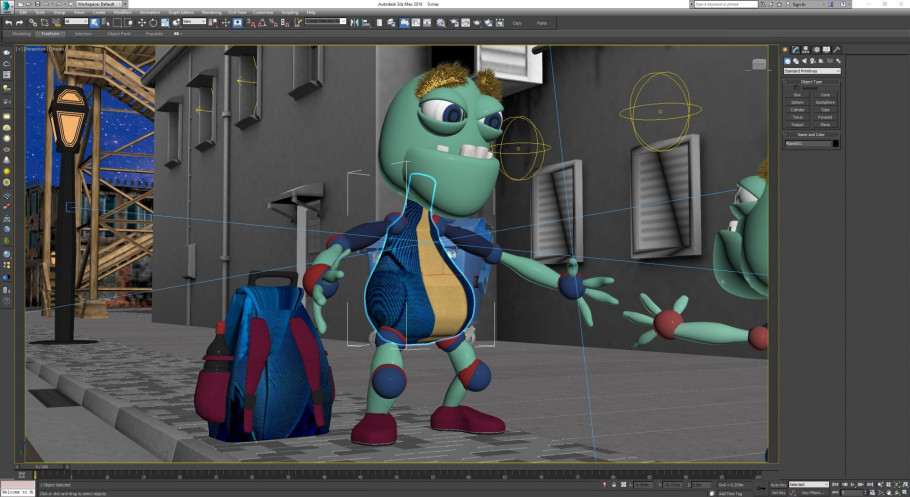910x497 pixels.
Task: Open the Rendering menu
Action: 211,12
